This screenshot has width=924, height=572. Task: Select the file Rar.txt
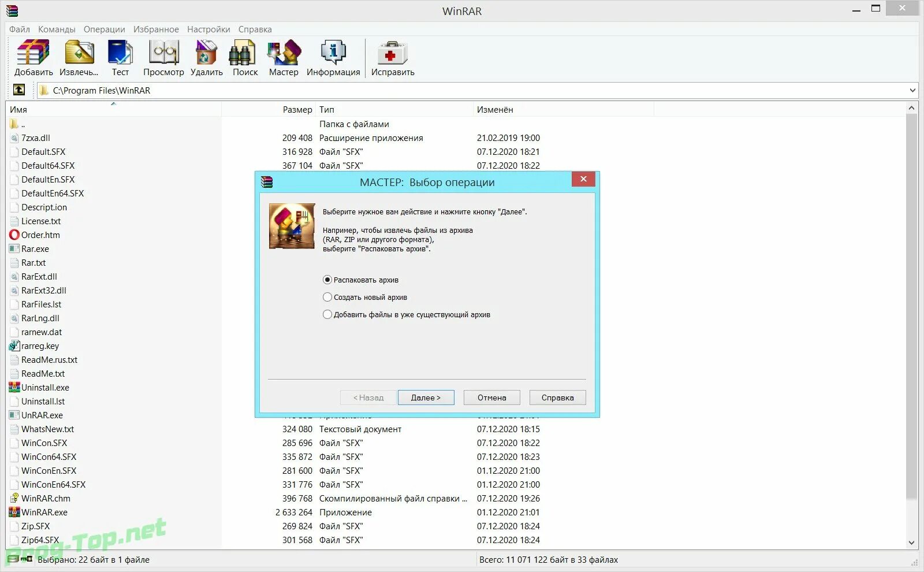33,263
